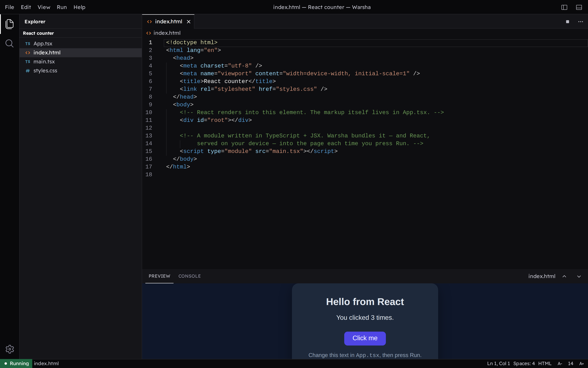Expand the preview panel with up chevron

click(565, 276)
